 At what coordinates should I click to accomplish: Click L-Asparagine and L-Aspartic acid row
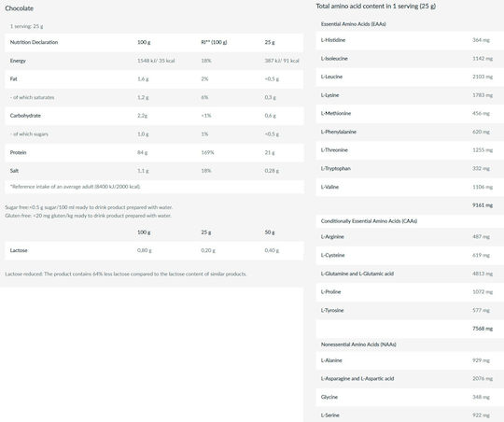point(410,378)
